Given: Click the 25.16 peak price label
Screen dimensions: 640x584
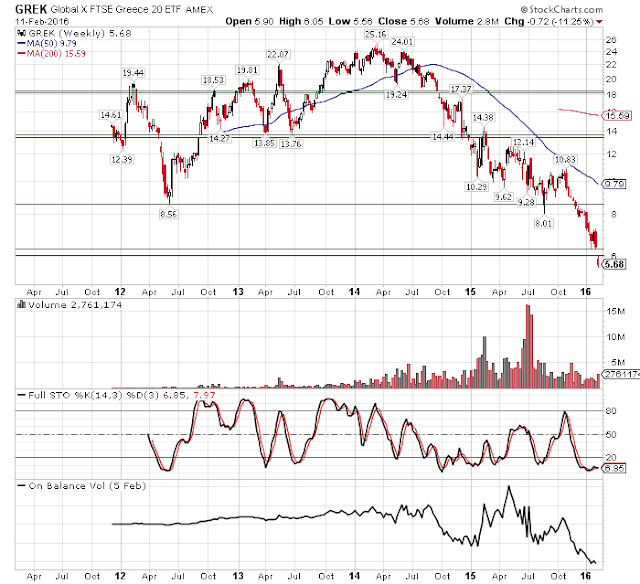Looking at the screenshot, I should point(376,34).
